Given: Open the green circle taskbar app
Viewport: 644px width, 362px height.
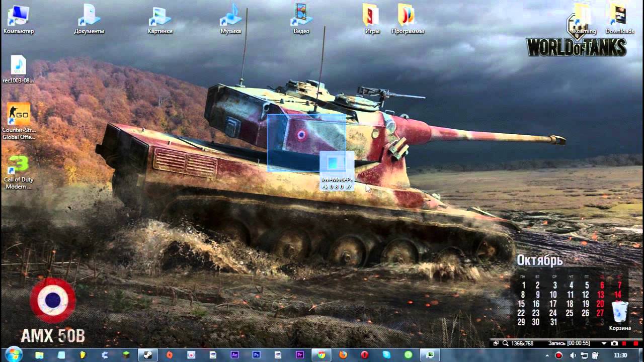Looking at the screenshot, I should pos(408,355).
